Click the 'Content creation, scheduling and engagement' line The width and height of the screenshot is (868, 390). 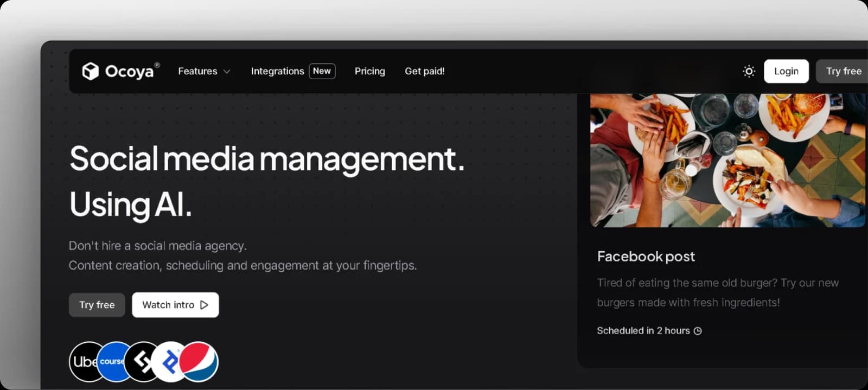coord(243,265)
